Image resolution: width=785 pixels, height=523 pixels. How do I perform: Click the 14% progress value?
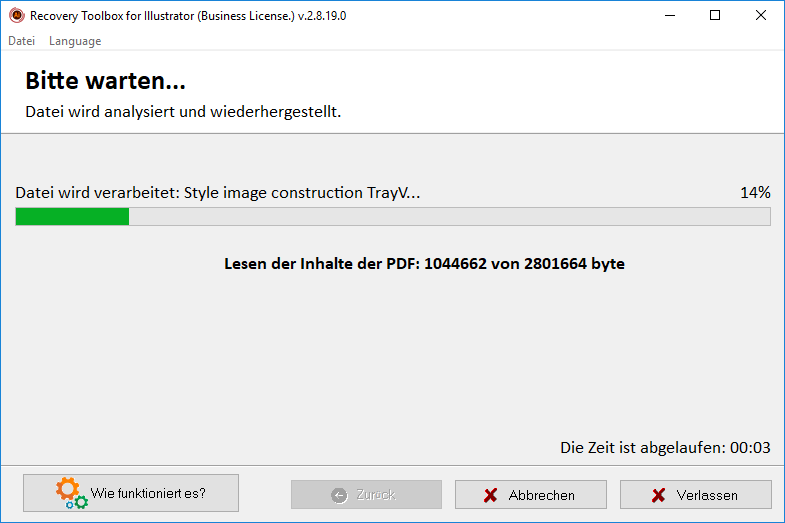coord(755,193)
